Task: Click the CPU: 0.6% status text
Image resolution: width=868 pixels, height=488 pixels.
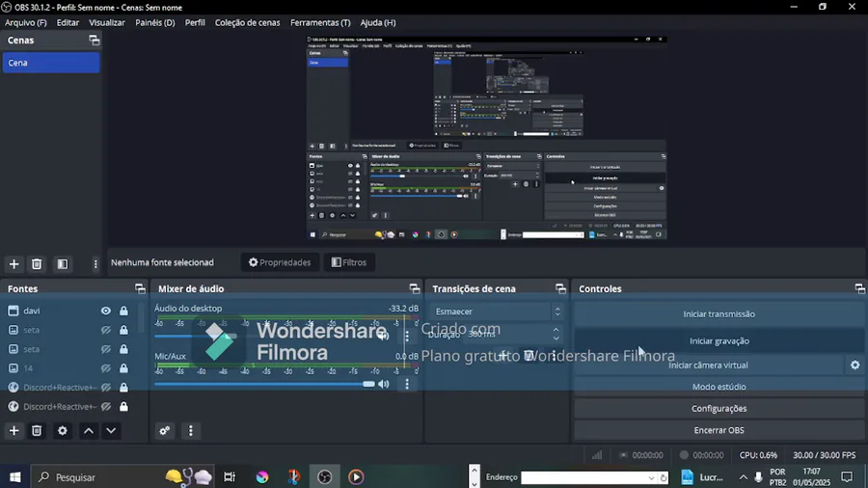Action: (x=758, y=455)
